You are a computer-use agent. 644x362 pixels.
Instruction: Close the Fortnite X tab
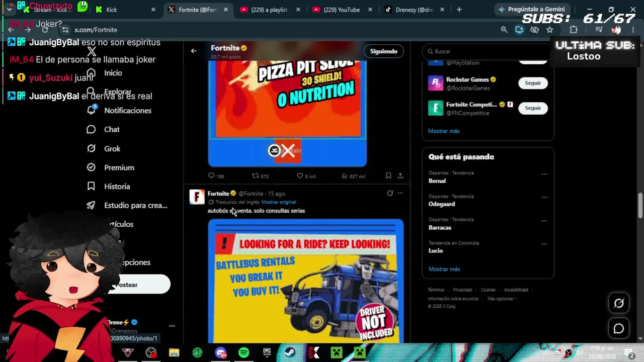pos(226,10)
